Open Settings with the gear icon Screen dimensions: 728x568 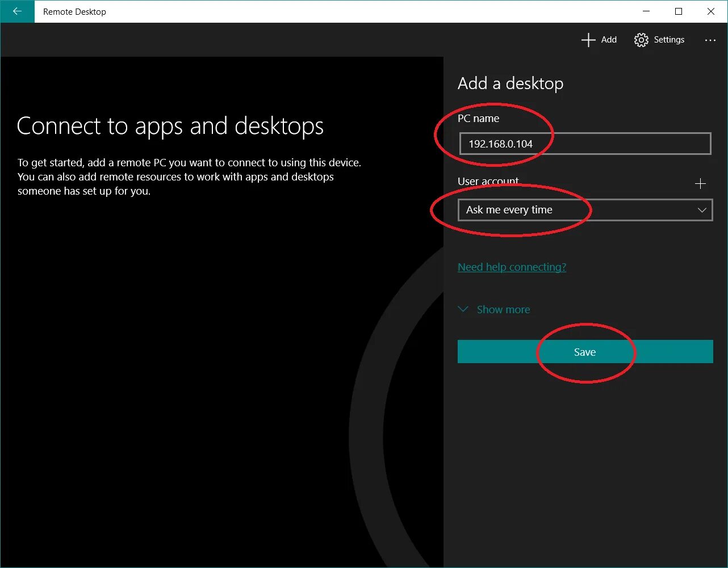pyautogui.click(x=641, y=40)
